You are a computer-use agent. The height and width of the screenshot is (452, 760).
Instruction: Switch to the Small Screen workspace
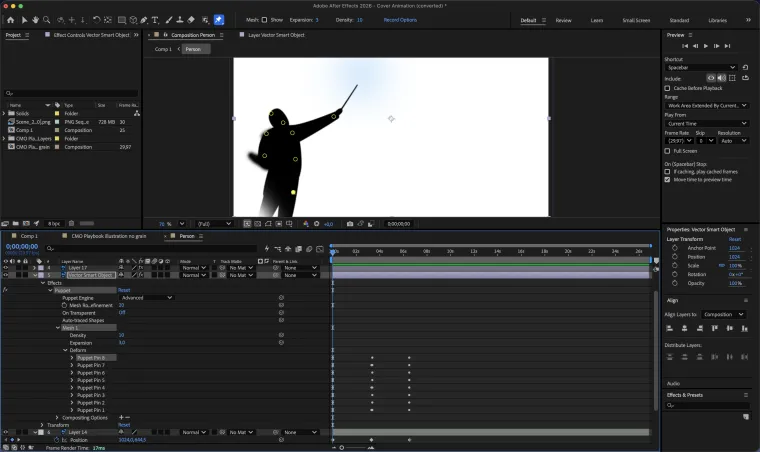[x=636, y=20]
